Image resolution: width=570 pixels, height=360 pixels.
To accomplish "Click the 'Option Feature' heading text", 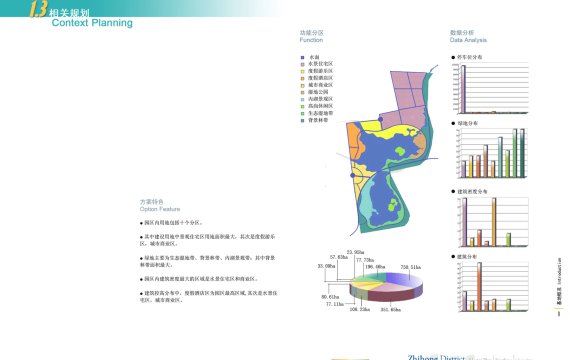I will (x=160, y=209).
